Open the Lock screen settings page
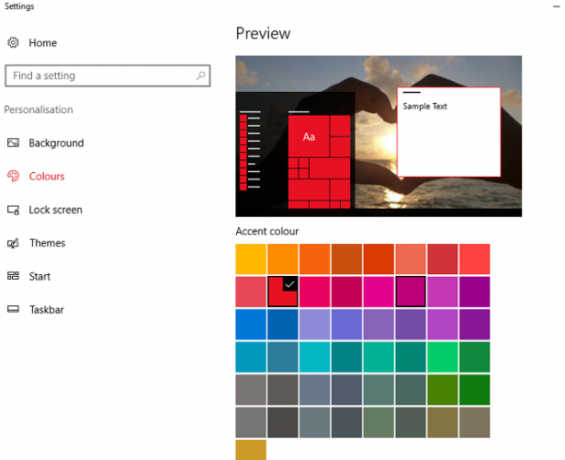Screen dimensions: 565x460 [x=55, y=210]
